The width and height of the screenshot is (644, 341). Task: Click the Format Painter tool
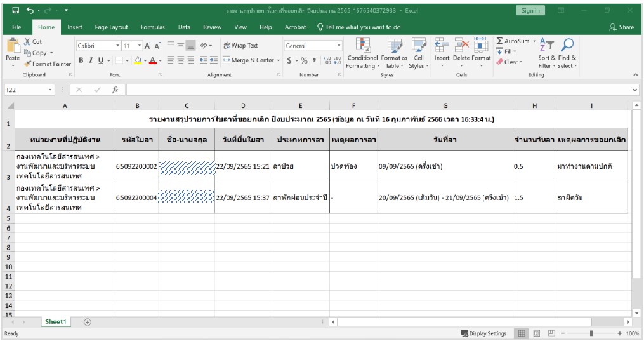(x=48, y=64)
